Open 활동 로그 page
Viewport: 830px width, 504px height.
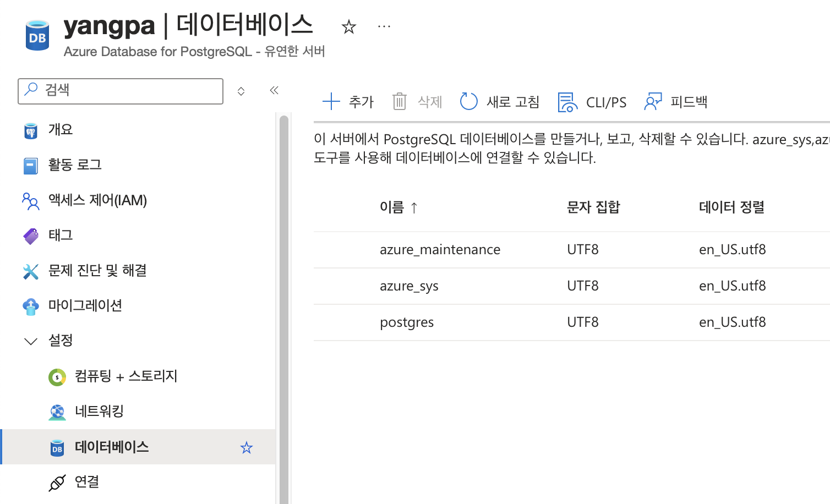tap(75, 165)
